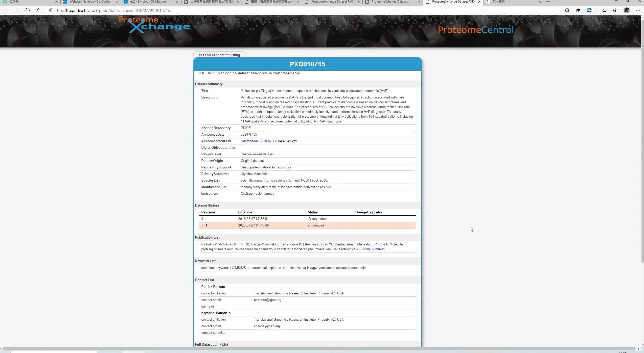Click the blue arrow extension icon
This screenshot has height=353, width=644.
pyautogui.click(x=589, y=10)
